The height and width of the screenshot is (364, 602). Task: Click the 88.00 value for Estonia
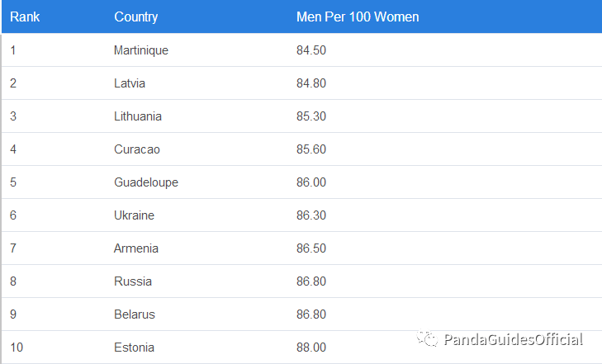311,347
